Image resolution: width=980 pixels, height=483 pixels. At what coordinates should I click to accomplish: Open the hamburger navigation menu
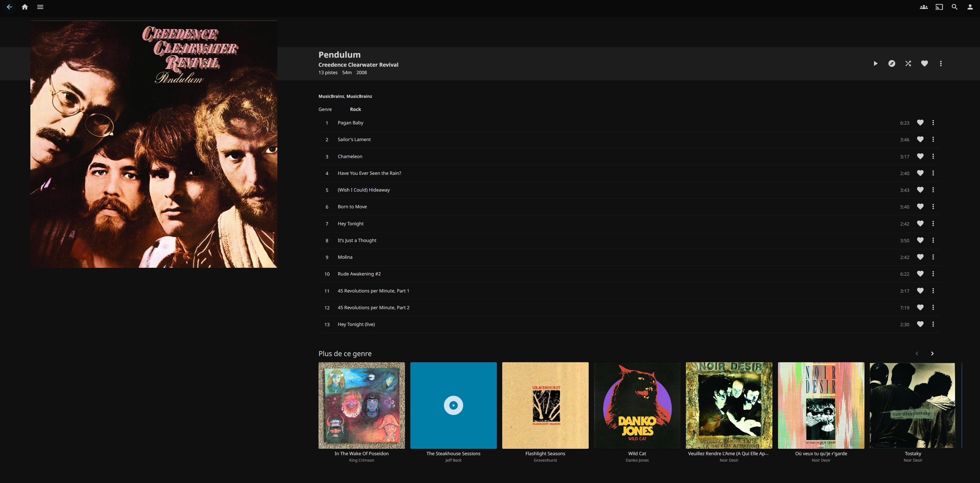click(x=40, y=7)
